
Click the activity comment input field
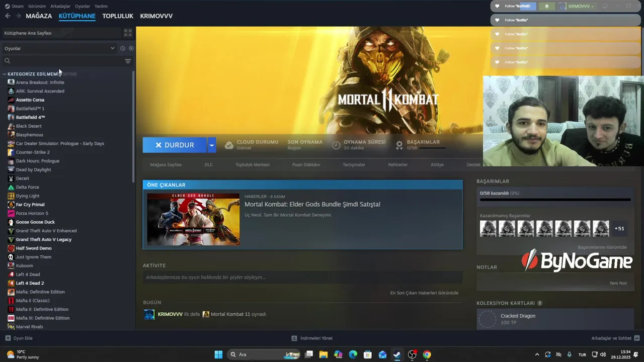[302, 277]
